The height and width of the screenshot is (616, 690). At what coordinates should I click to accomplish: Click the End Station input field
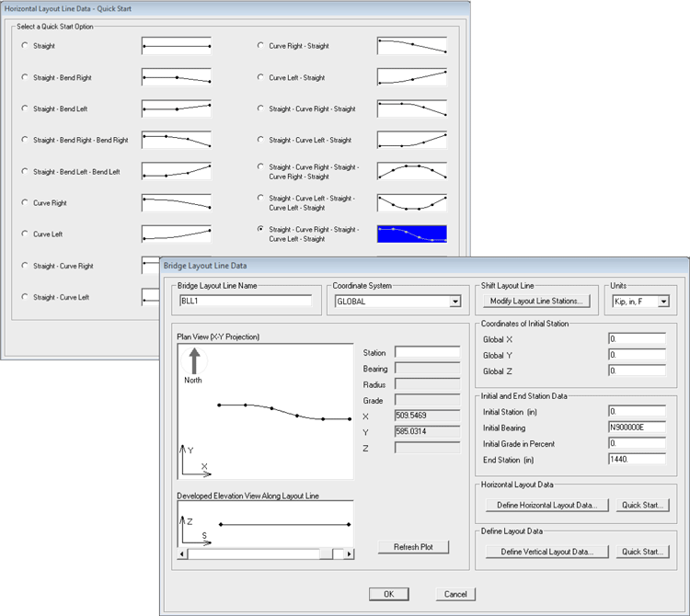pos(636,461)
